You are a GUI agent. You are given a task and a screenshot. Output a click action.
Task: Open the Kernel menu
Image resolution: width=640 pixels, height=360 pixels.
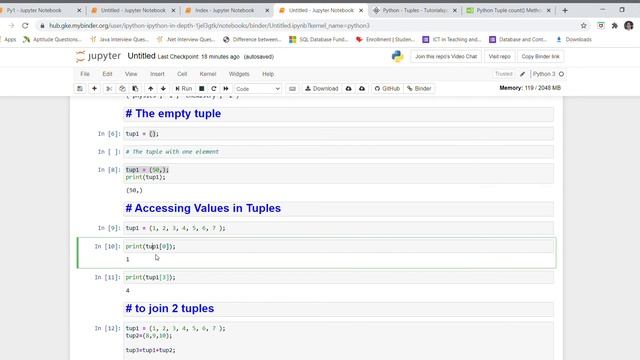[208, 74]
